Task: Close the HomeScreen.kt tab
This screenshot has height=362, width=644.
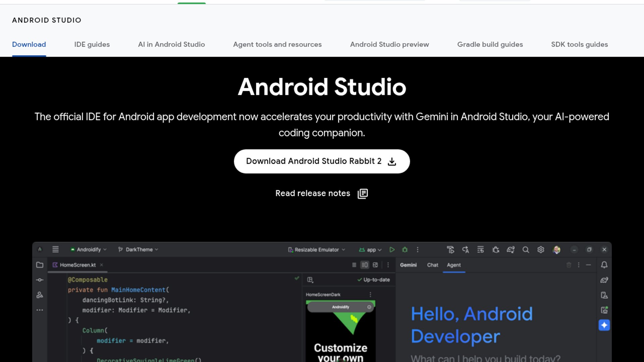Action: [x=101, y=265]
